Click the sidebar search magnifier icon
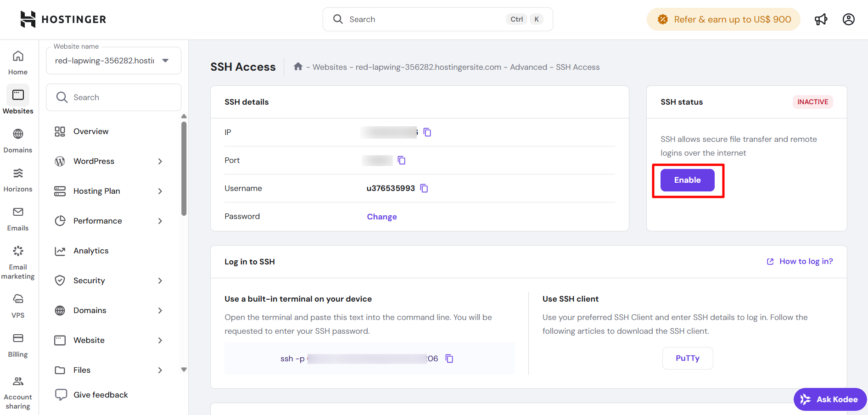868x415 pixels. (62, 97)
